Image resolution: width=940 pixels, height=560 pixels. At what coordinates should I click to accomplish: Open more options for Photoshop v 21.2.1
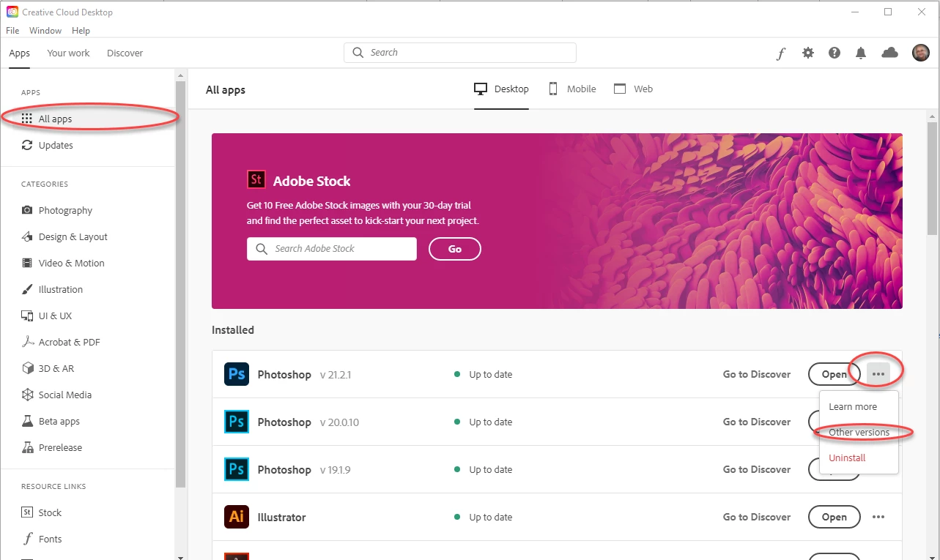click(x=878, y=374)
